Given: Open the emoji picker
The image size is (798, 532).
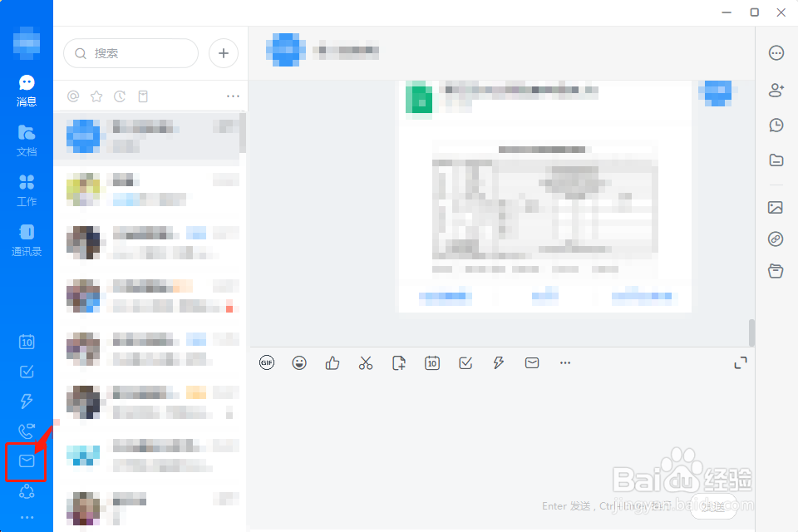Looking at the screenshot, I should pos(299,363).
